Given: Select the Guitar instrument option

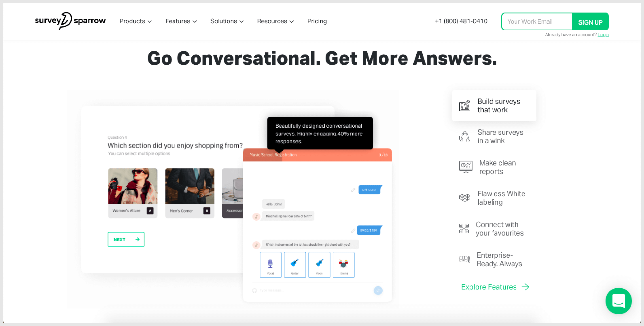Looking at the screenshot, I should click(295, 264).
